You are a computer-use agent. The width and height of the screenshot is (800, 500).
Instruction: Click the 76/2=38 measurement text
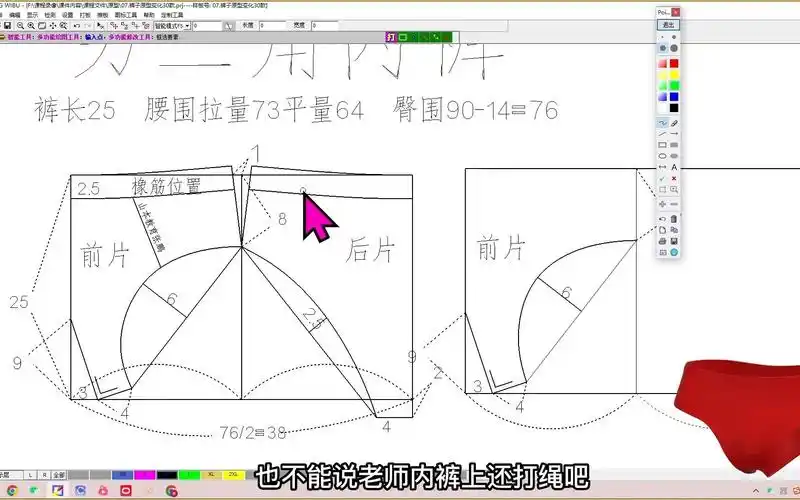coord(253,433)
